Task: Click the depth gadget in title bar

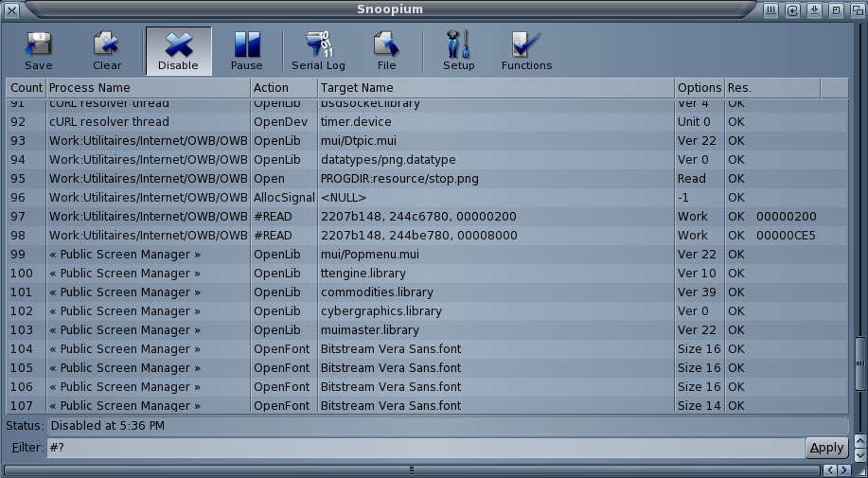Action: coord(858,10)
